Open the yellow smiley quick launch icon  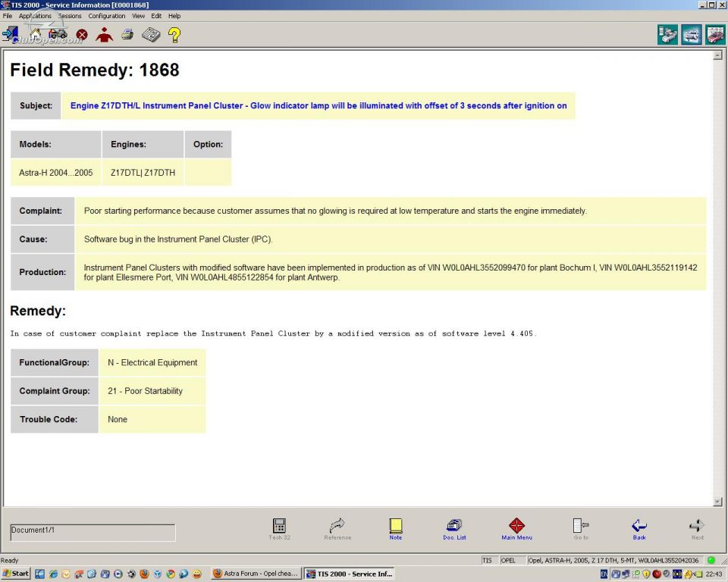pos(197,574)
